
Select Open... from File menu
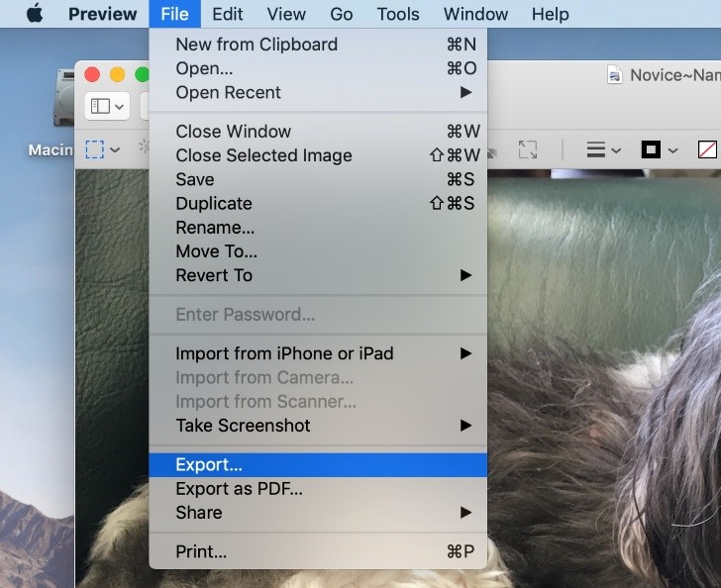point(318,68)
